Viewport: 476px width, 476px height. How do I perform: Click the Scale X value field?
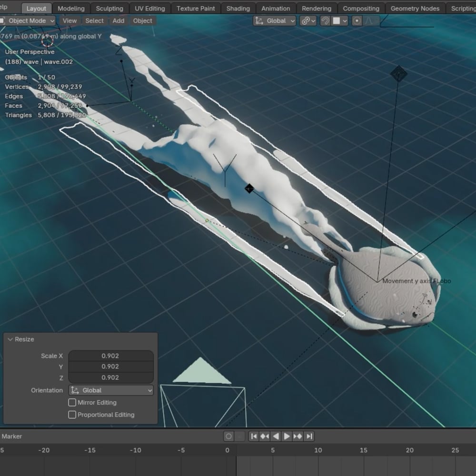(111, 356)
